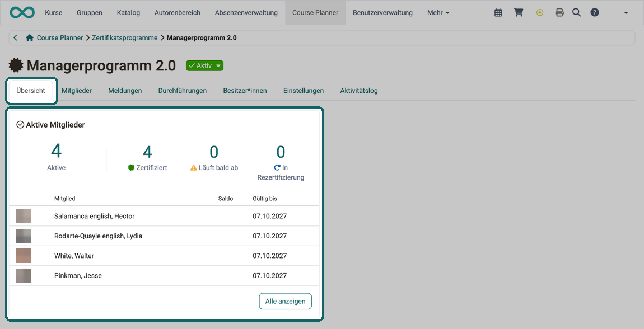Open help via question mark icon
Viewport: 644px width, 329px height.
pyautogui.click(x=594, y=13)
